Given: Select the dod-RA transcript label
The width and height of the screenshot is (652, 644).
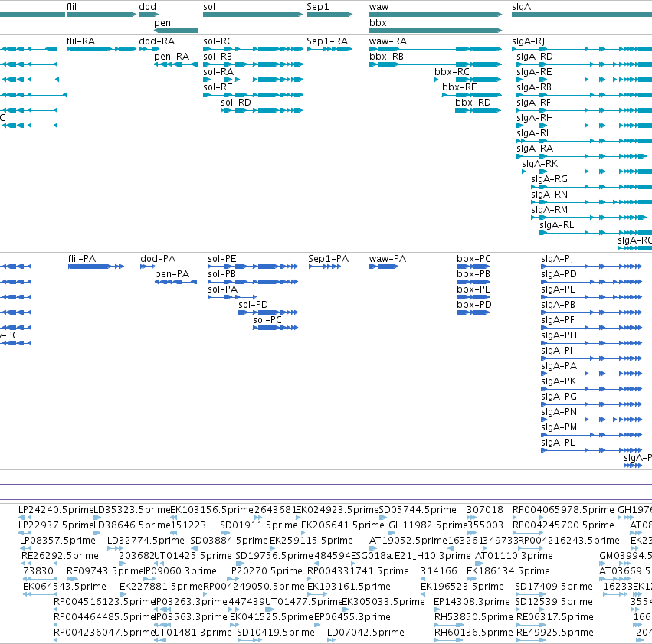Looking at the screenshot, I should [x=157, y=41].
